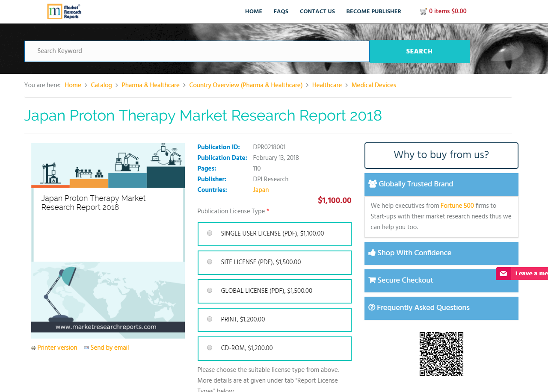Click the publication ID DPR0218001
Viewport: 548px width, 392px height.
pyautogui.click(x=269, y=147)
